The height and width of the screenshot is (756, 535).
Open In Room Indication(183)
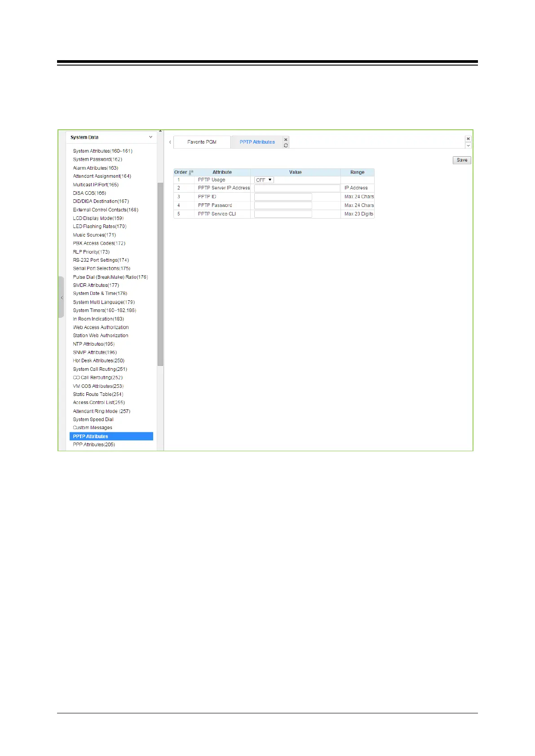[98, 319]
